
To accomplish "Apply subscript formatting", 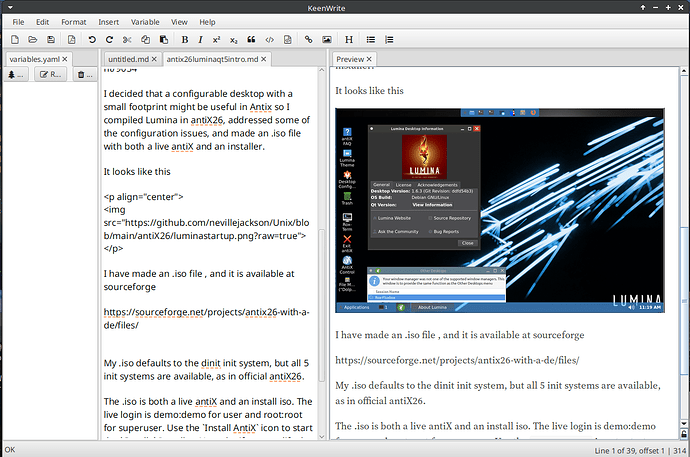I will (x=234, y=40).
